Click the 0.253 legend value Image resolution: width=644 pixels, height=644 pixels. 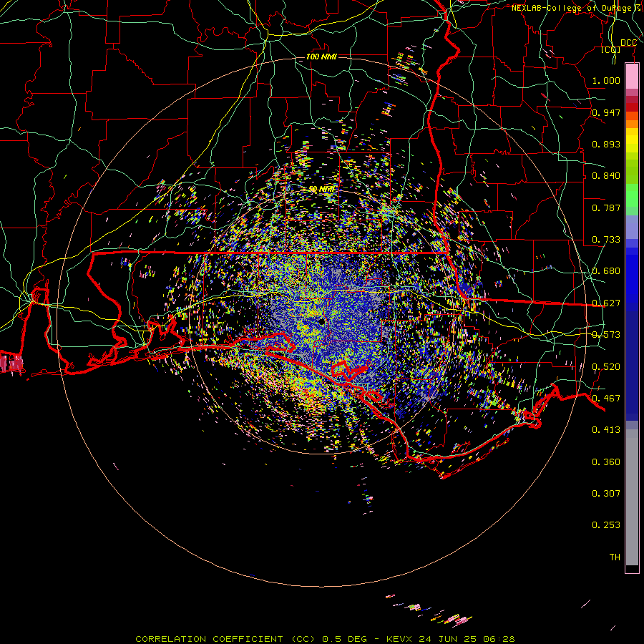pos(606,525)
